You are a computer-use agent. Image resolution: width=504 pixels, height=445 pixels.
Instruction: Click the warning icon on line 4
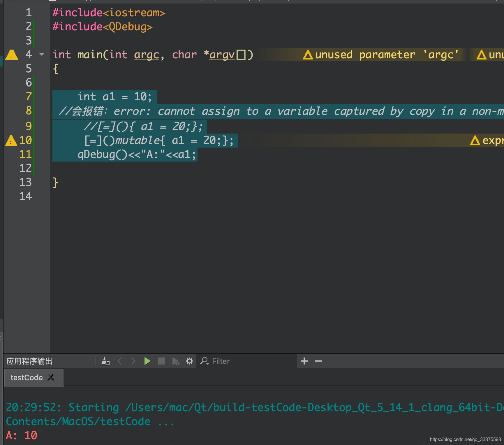point(12,55)
